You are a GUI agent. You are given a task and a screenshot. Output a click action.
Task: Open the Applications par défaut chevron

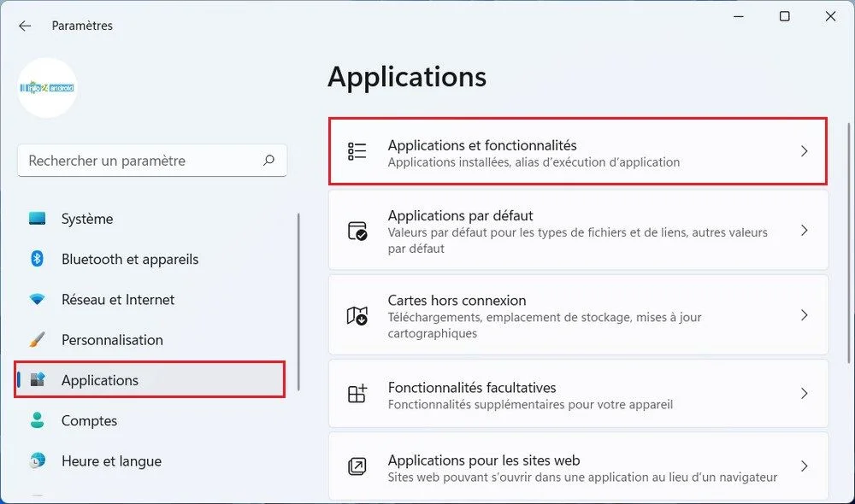click(x=804, y=231)
